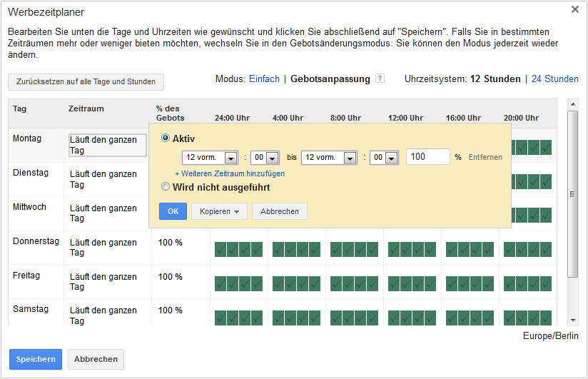Select the 'Wird nicht ausgeführt' radio option
588x379 pixels.
coord(166,186)
